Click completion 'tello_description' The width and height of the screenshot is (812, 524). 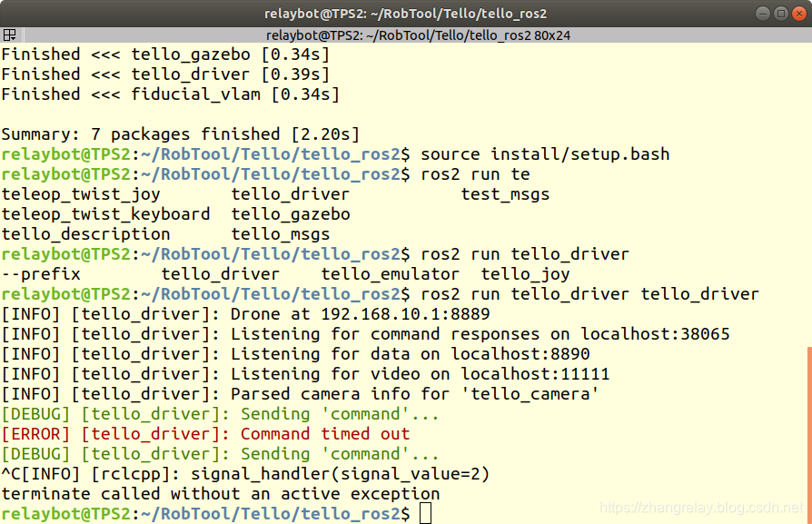[85, 234]
